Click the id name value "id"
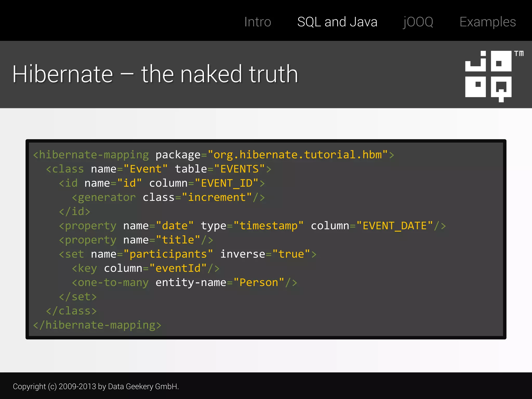The height and width of the screenshot is (399, 532). [x=129, y=183]
